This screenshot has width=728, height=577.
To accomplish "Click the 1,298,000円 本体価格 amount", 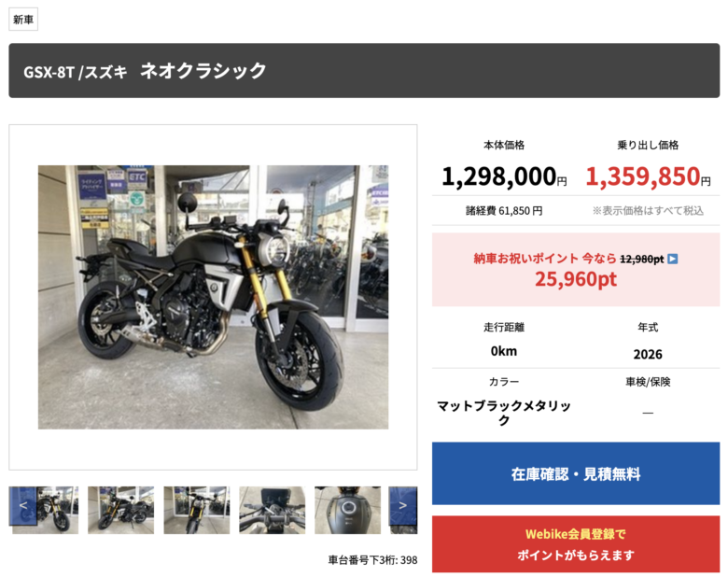I will pyautogui.click(x=504, y=176).
